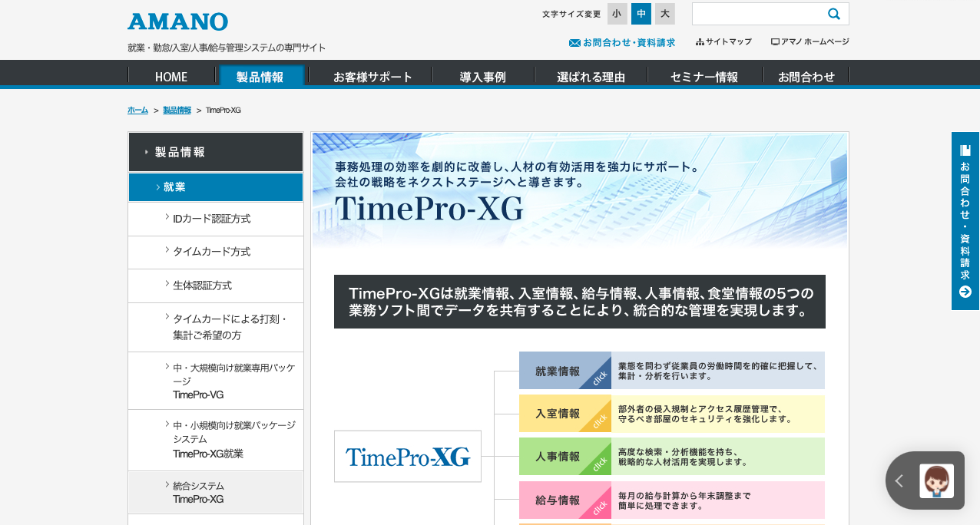Click the search magnifier icon
The image size is (980, 525).
(834, 14)
